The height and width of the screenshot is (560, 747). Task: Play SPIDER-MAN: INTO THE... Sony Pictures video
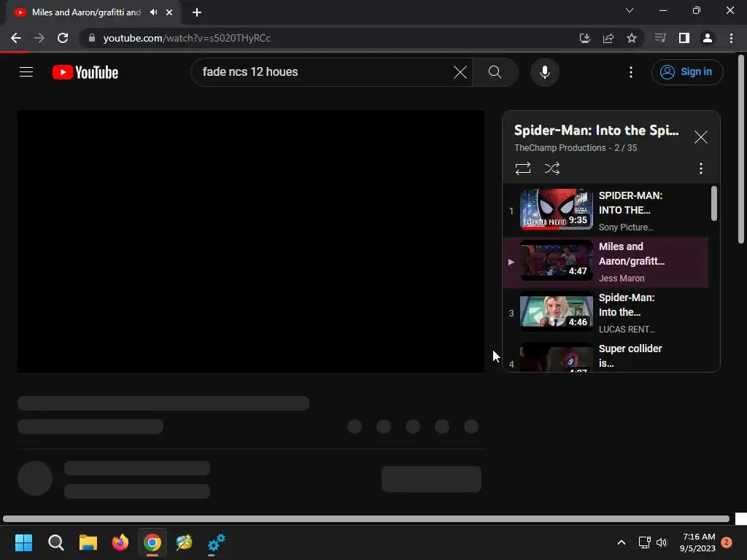[x=605, y=211]
